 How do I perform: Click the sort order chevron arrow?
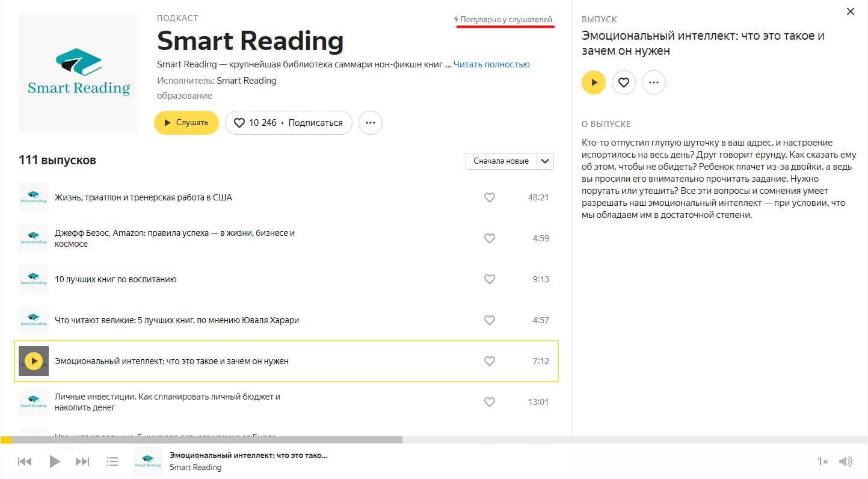545,161
